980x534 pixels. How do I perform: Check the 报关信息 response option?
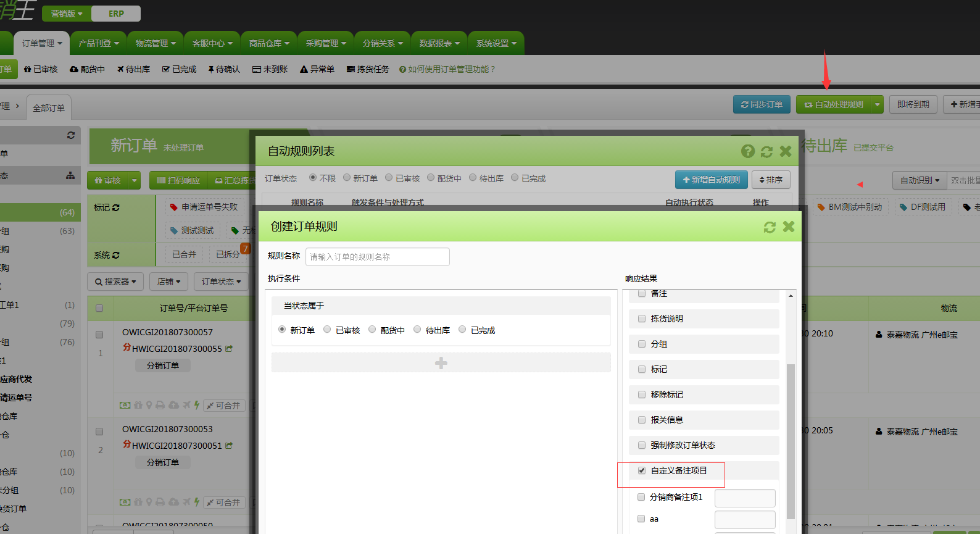point(642,420)
